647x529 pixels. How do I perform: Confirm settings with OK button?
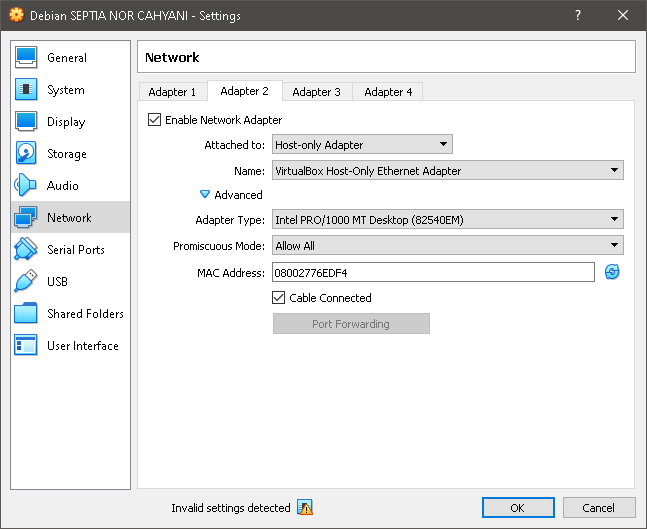[518, 508]
